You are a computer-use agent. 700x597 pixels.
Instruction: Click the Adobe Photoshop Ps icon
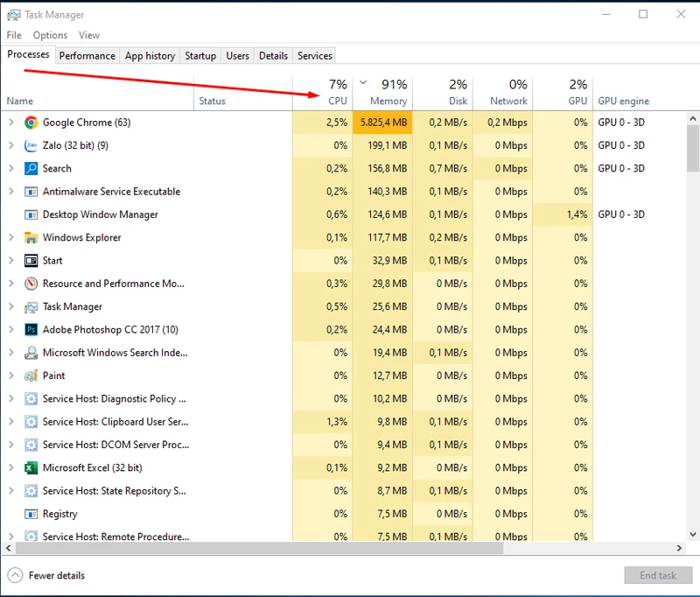[31, 329]
